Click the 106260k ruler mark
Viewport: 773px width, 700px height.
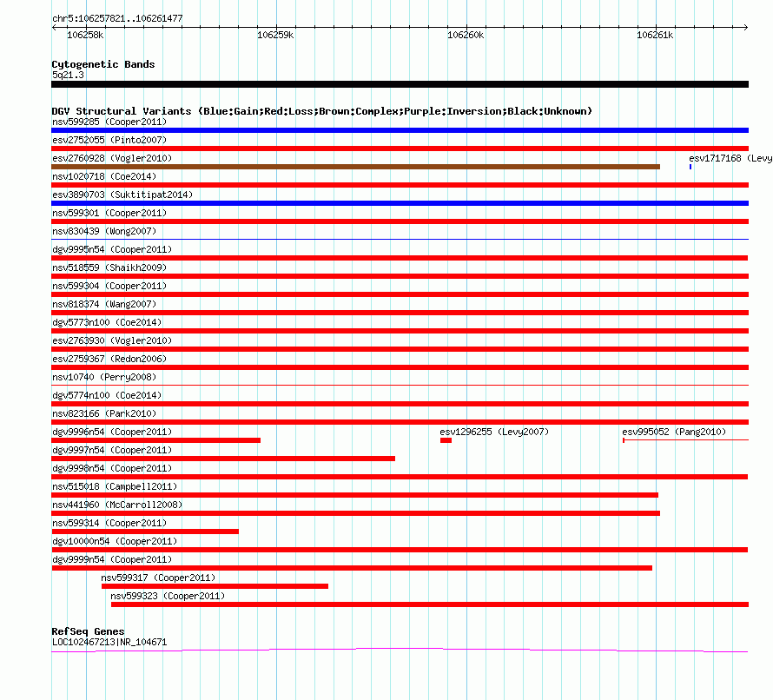point(466,35)
